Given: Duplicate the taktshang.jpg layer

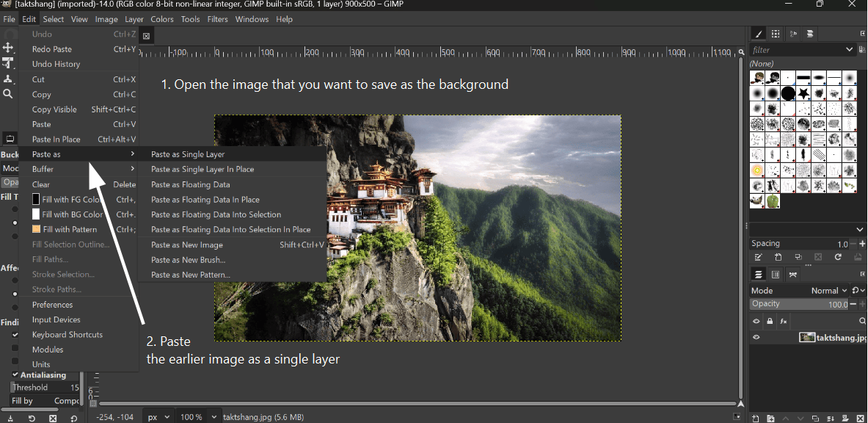Looking at the screenshot, I should pyautogui.click(x=814, y=417).
